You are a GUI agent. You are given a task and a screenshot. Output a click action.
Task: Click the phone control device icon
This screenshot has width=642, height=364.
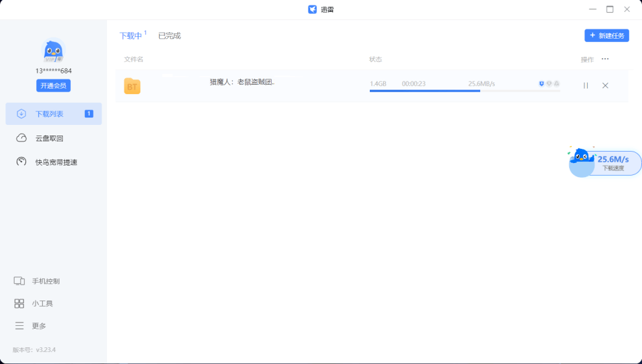[19, 281]
